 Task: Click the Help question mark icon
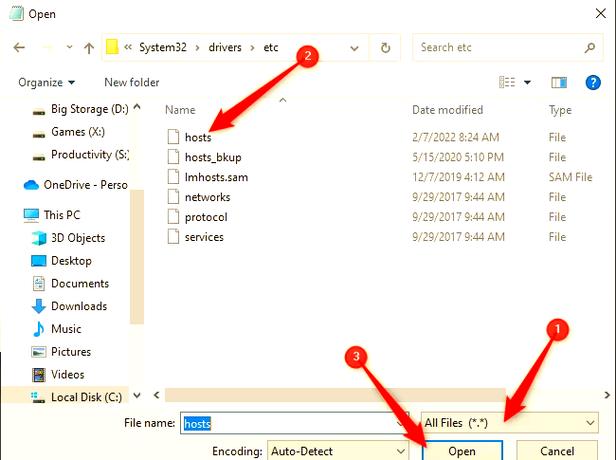(x=595, y=82)
